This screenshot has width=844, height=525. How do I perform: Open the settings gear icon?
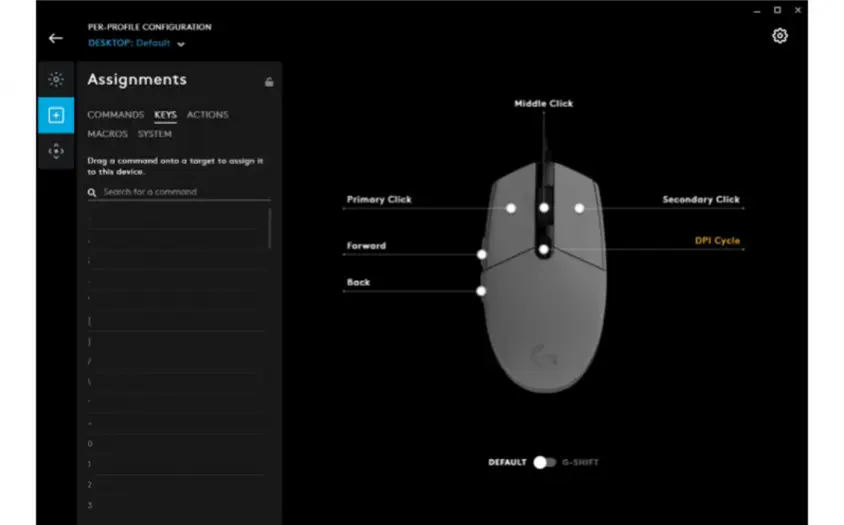(780, 36)
